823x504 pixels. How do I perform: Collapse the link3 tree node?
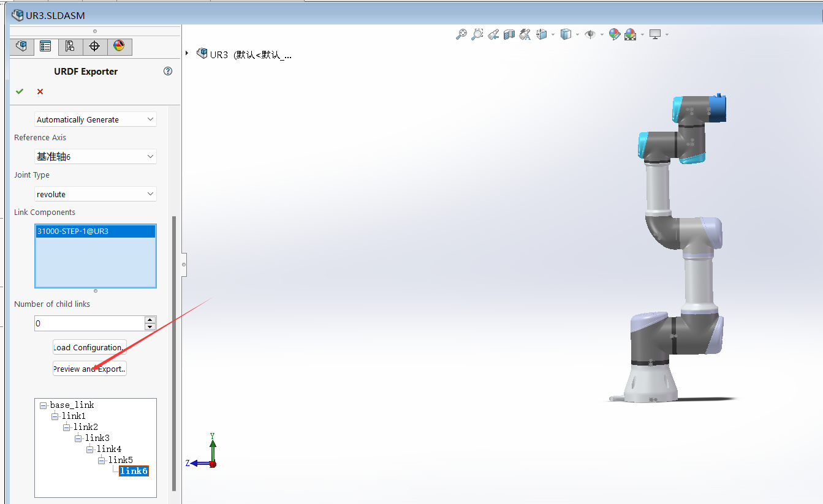click(x=78, y=438)
